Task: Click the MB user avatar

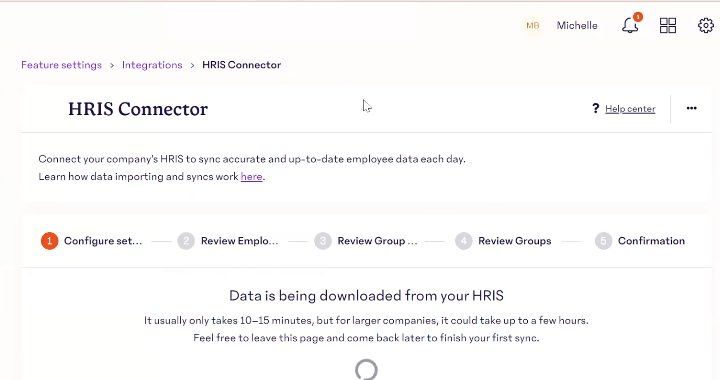Action: [x=533, y=26]
